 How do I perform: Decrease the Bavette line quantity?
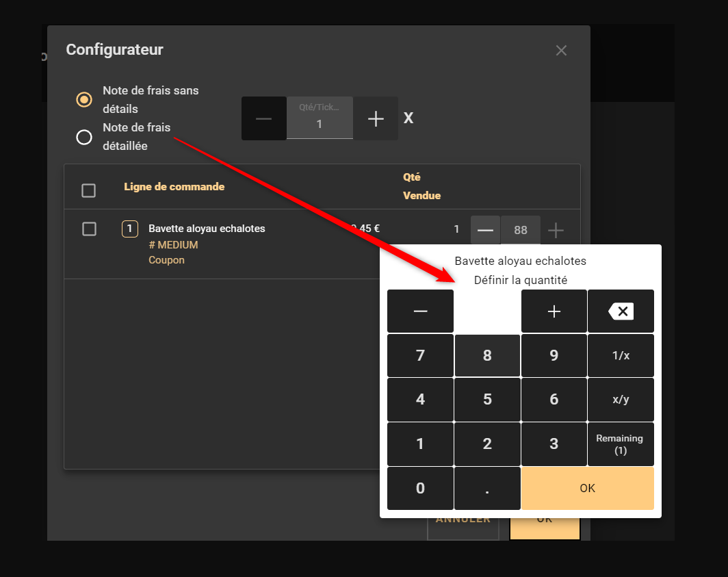coord(485,230)
